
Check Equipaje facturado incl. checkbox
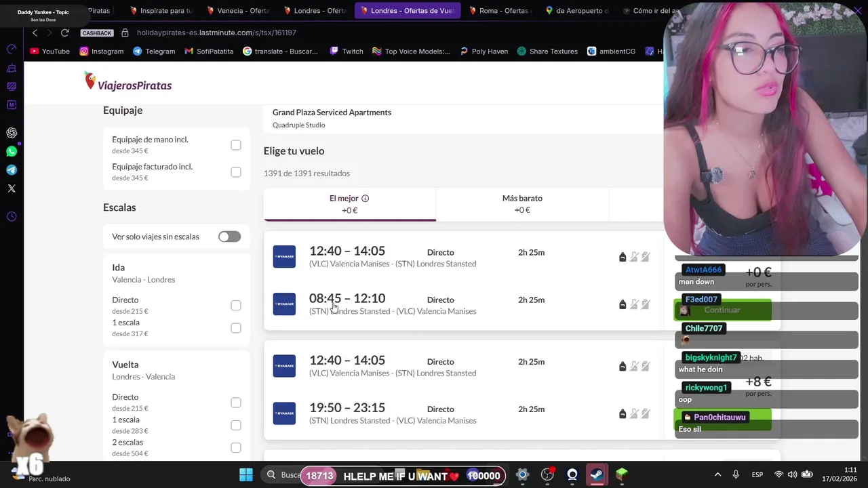tap(236, 172)
